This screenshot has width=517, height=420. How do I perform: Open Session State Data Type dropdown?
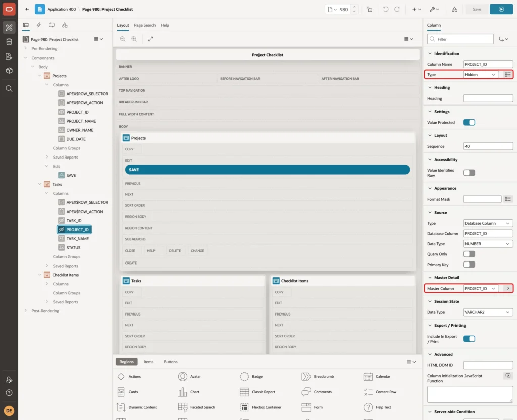coord(488,312)
